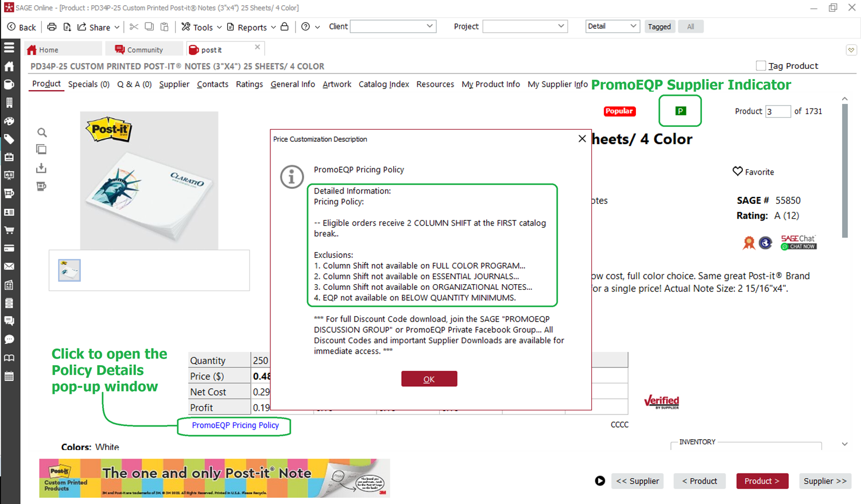861x504 pixels.
Task: Toggle the All filter button
Action: coord(691,26)
